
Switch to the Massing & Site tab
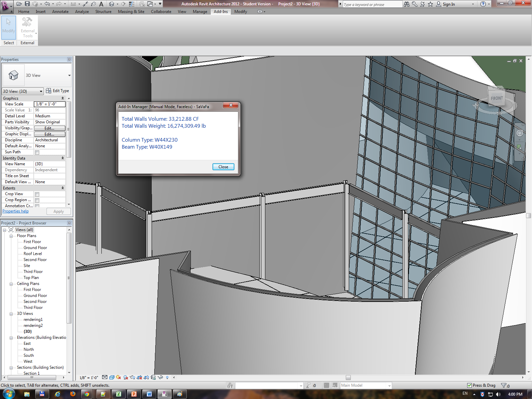click(x=131, y=12)
